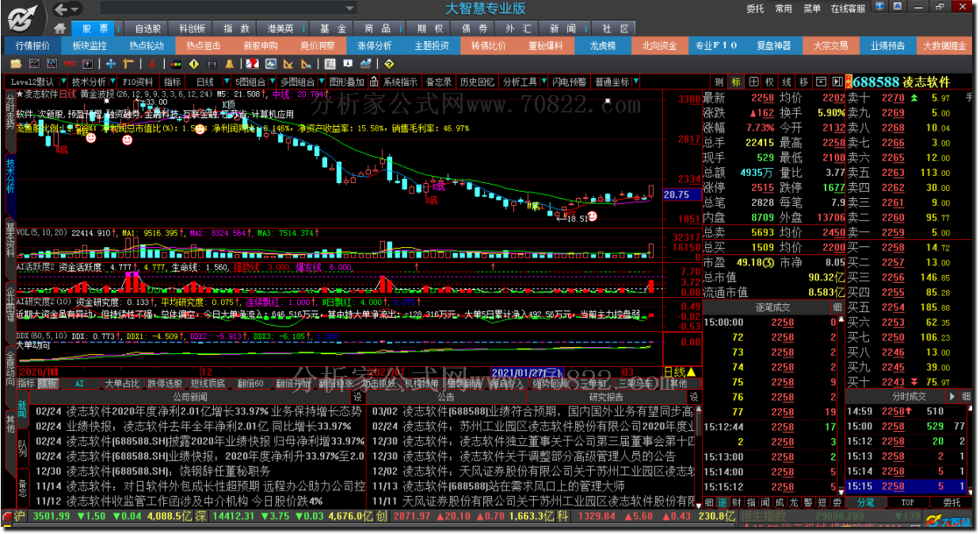Viewport: 980px width, 534px height.
Task: Click the 688588 凌志软件 stock title
Action: tap(901, 82)
